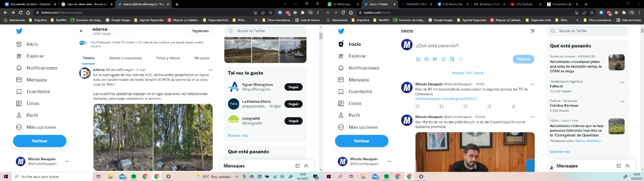Click the Windows Start button on first monitor's taskbar
This screenshot has width=644, height=181.
point(6,177)
